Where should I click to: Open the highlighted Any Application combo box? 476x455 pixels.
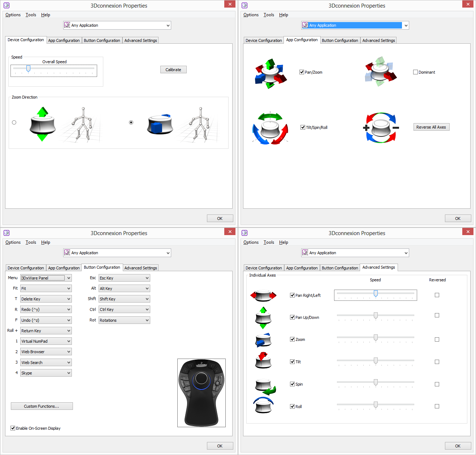point(355,25)
